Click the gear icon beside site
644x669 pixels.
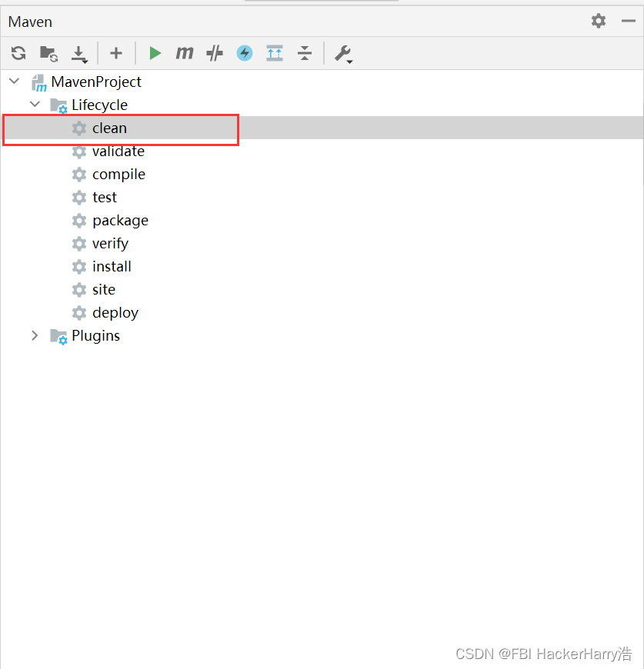coord(79,290)
